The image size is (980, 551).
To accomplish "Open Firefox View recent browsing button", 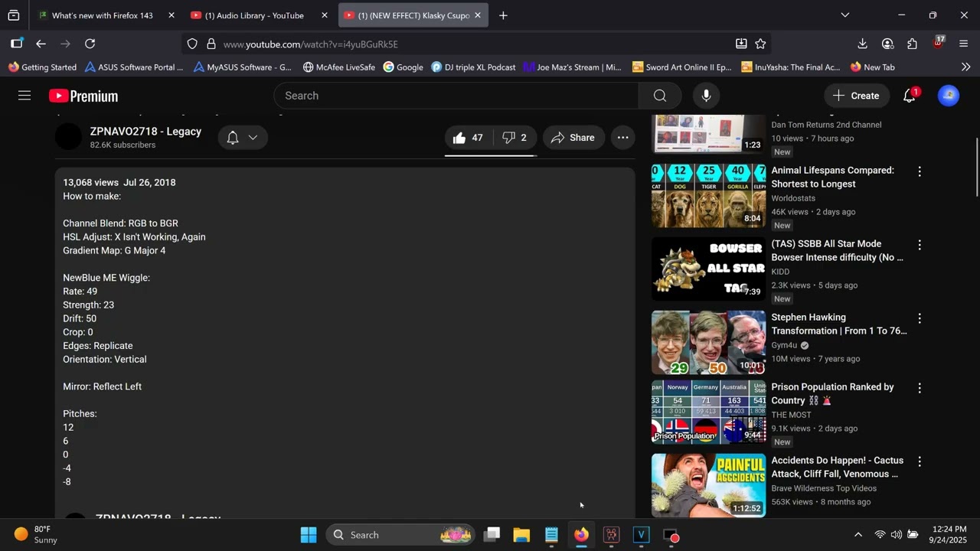I will pos(13,15).
